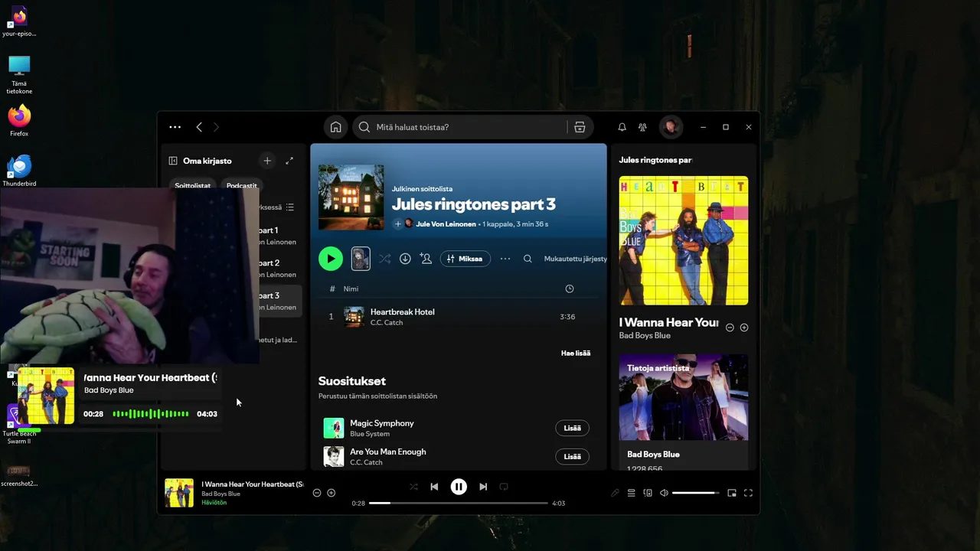
Task: Change library list view sort option
Action: tap(289, 207)
